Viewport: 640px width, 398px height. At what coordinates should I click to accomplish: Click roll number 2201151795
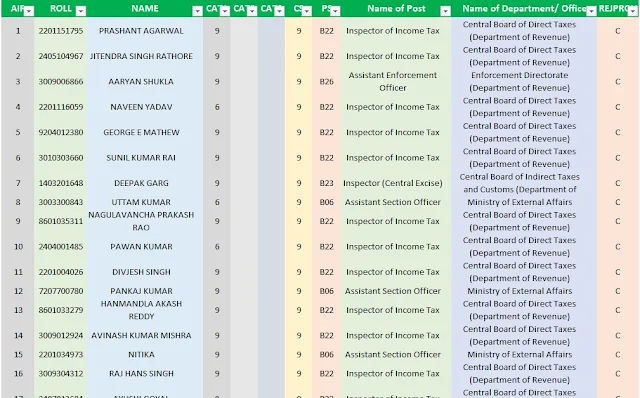point(61,31)
